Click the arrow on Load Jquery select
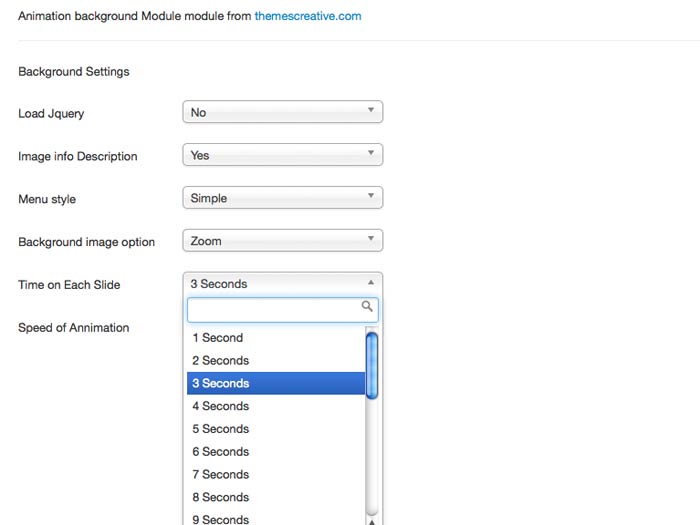 coord(370,111)
